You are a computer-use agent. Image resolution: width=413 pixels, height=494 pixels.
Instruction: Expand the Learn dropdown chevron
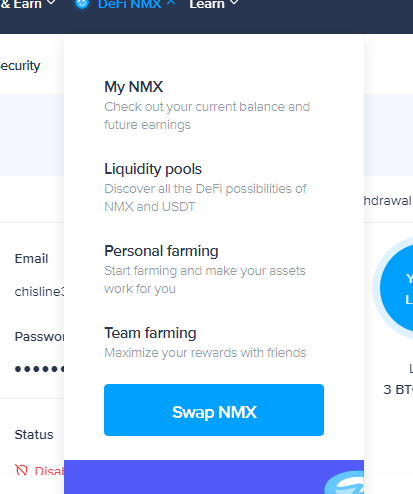tap(234, 2)
